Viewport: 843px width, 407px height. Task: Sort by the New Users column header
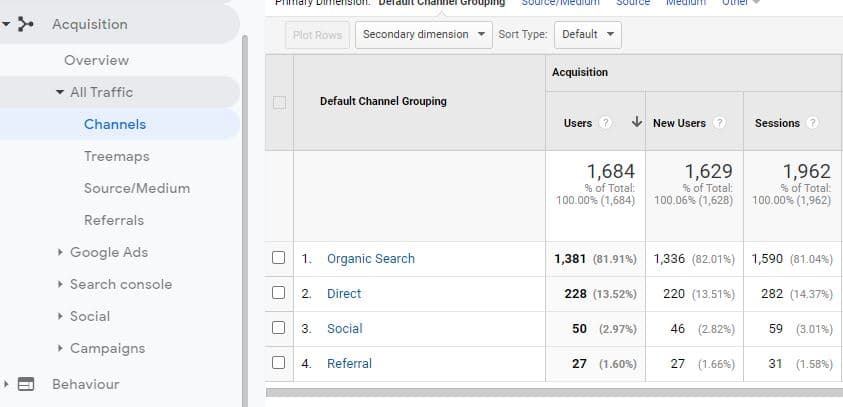(x=679, y=123)
